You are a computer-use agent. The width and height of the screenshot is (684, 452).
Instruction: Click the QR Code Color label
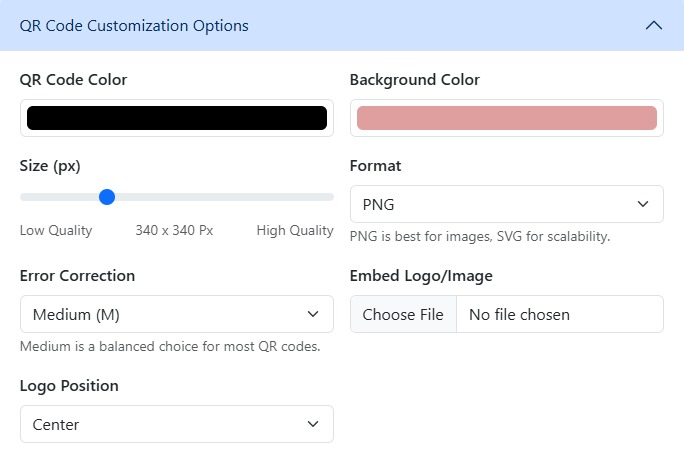coord(73,80)
